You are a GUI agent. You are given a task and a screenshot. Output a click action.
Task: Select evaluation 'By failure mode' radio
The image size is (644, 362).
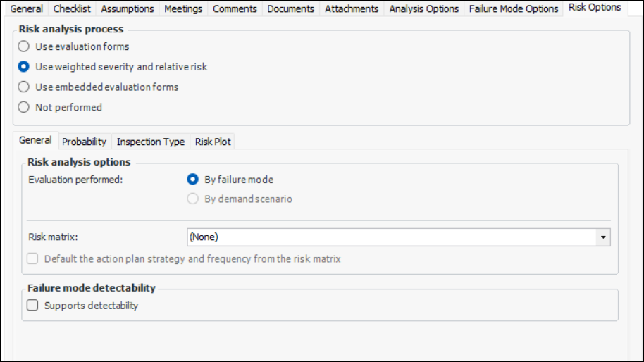click(x=192, y=180)
